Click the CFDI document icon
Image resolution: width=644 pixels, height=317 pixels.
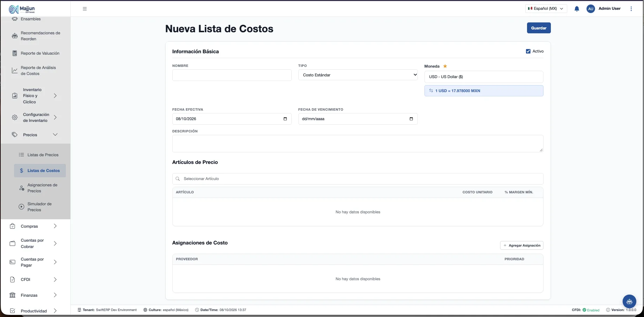[x=13, y=280]
